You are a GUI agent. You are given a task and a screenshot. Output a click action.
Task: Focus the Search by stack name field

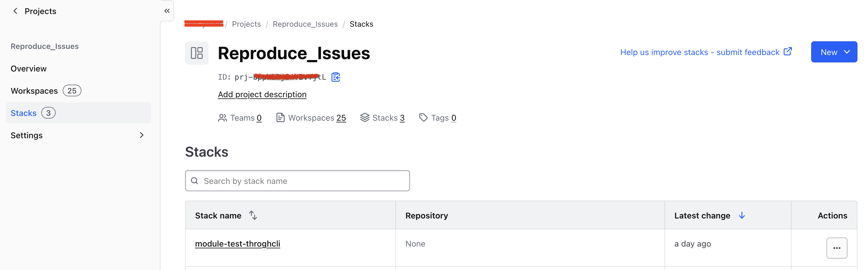point(297,181)
